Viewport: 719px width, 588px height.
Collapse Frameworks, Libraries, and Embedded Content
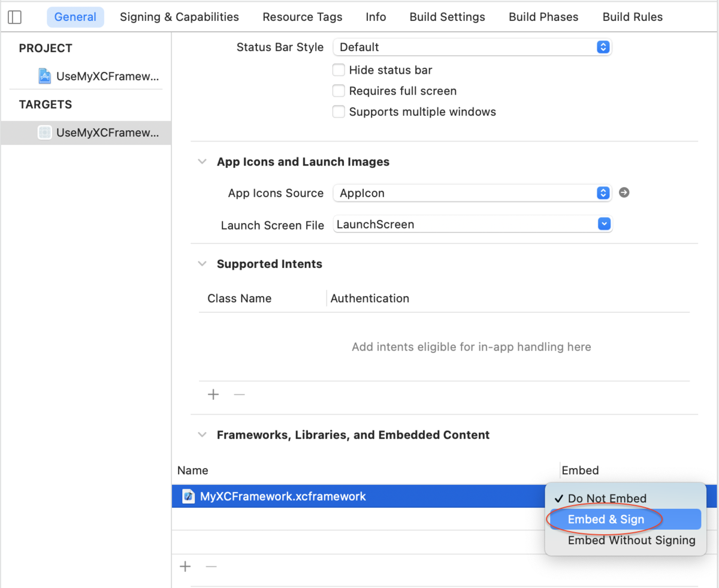203,435
